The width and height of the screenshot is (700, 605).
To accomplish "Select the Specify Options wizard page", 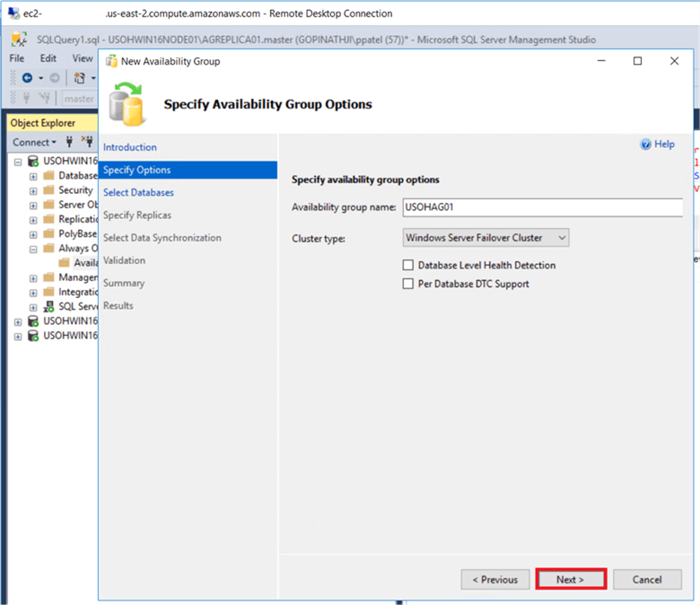I will click(x=188, y=170).
